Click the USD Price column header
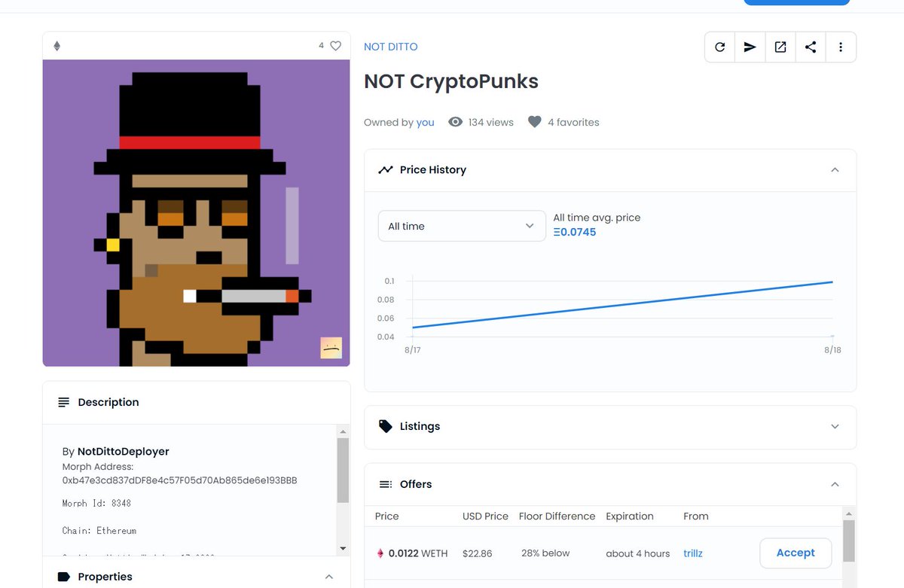The height and width of the screenshot is (588, 904). pyautogui.click(x=485, y=516)
